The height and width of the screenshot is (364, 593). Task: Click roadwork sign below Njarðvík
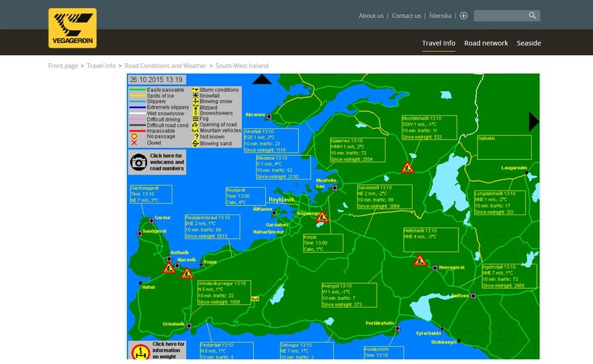tap(187, 273)
